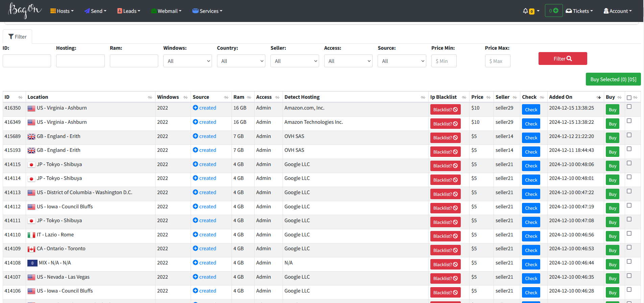This screenshot has height=303, width=644.
Task: Open the notifications bell icon
Action: click(x=525, y=11)
